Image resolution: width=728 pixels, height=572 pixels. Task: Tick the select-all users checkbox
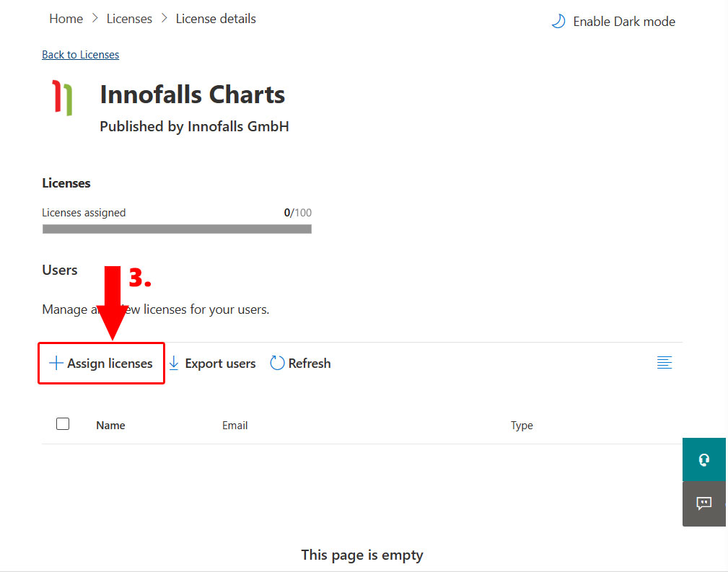coord(63,424)
